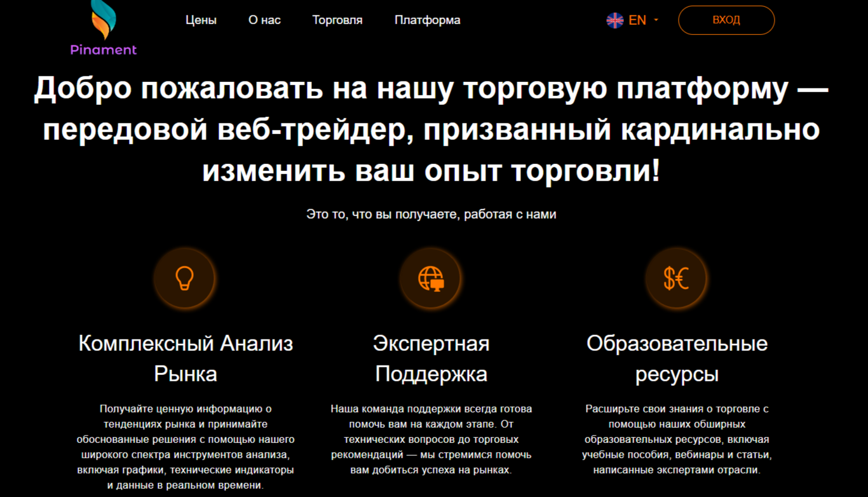
Task: Open the Платформа menu item
Action: pos(428,20)
